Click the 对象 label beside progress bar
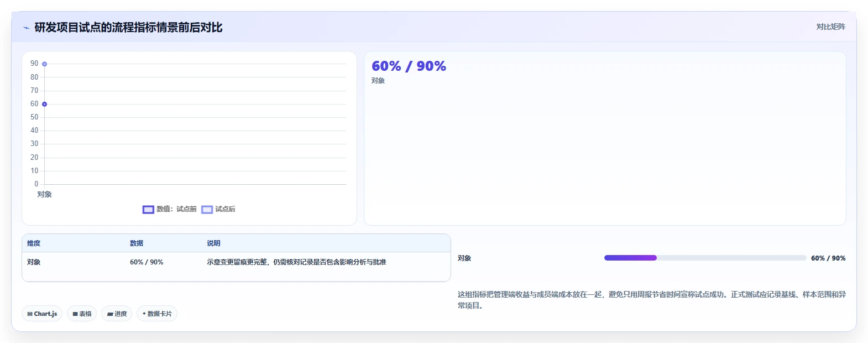868x343 pixels. pyautogui.click(x=464, y=258)
